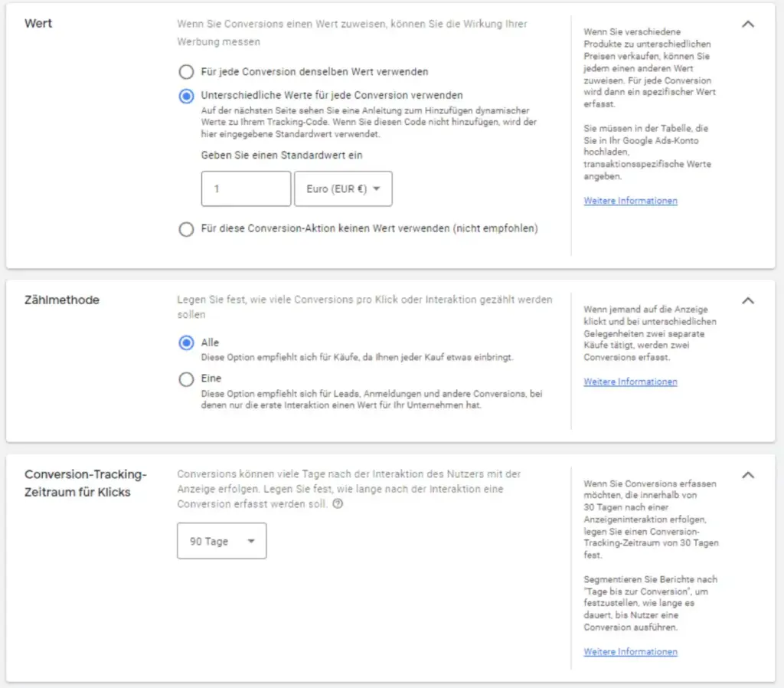Select 'Unterschiedliche Werte für jede Conversion verwenden'
This screenshot has width=784, height=688.
click(186, 97)
